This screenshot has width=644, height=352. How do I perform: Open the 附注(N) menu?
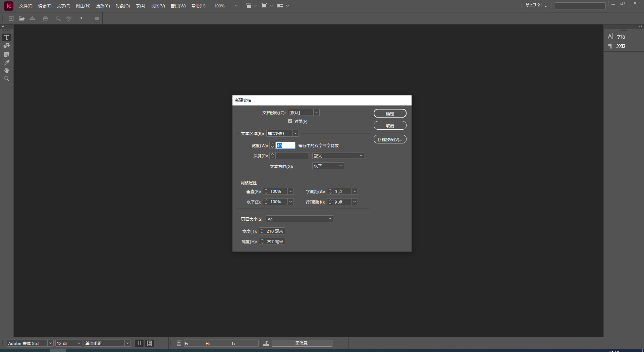(x=83, y=6)
